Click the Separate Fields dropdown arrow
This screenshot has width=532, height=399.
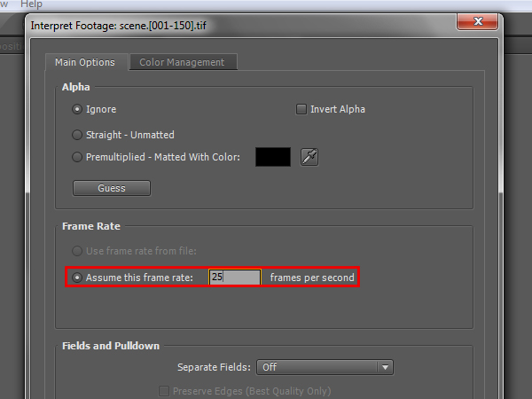(385, 367)
